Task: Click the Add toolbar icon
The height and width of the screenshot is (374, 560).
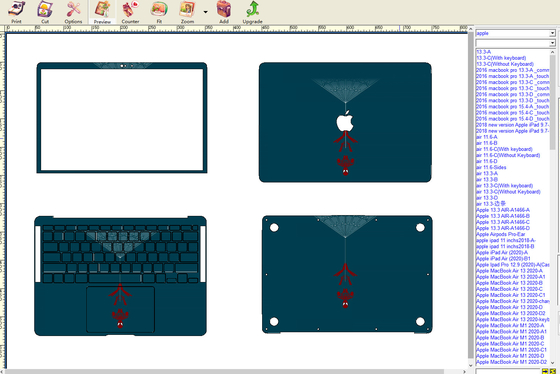Action: point(224,12)
